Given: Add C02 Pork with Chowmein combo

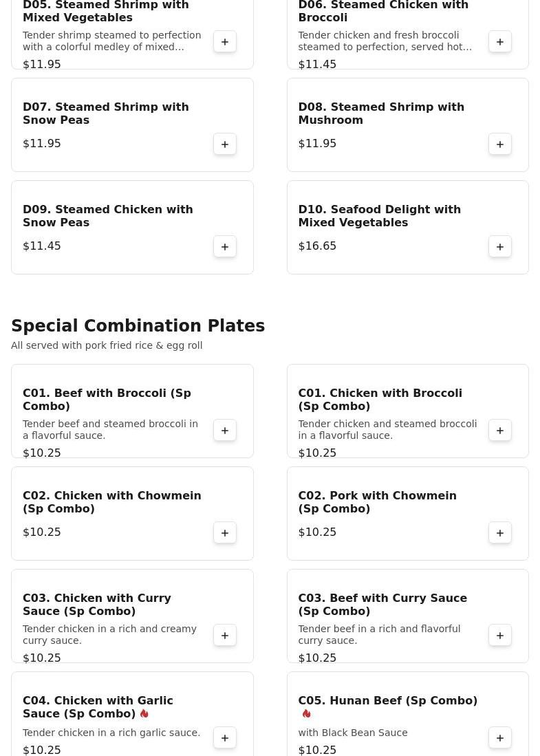Looking at the screenshot, I should point(500,533).
